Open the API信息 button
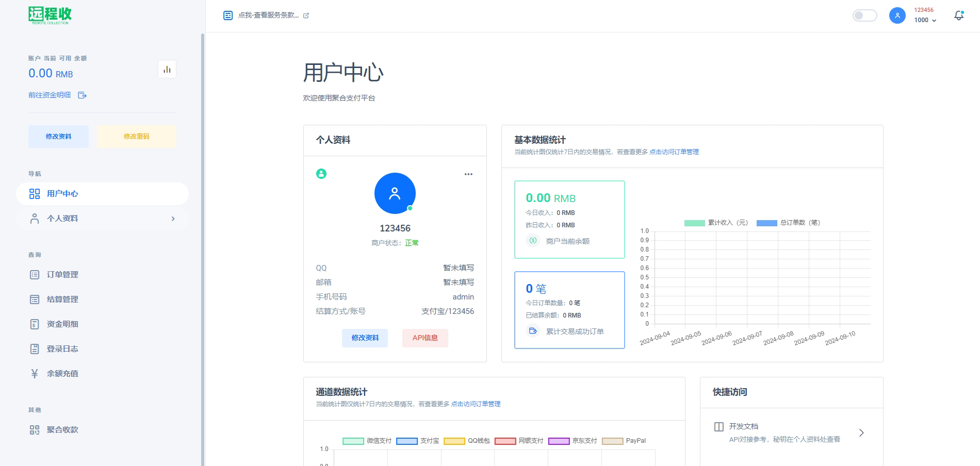The image size is (980, 466). (425, 338)
